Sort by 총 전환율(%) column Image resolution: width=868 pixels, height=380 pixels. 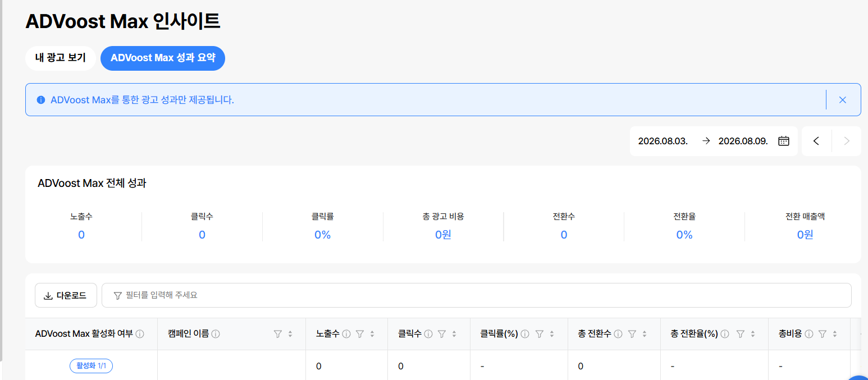coord(753,334)
